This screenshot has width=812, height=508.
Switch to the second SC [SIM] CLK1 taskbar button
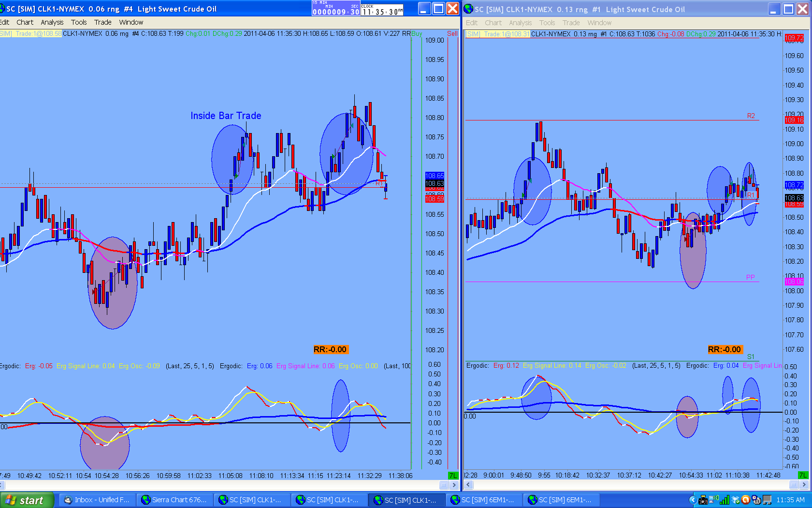pos(329,500)
